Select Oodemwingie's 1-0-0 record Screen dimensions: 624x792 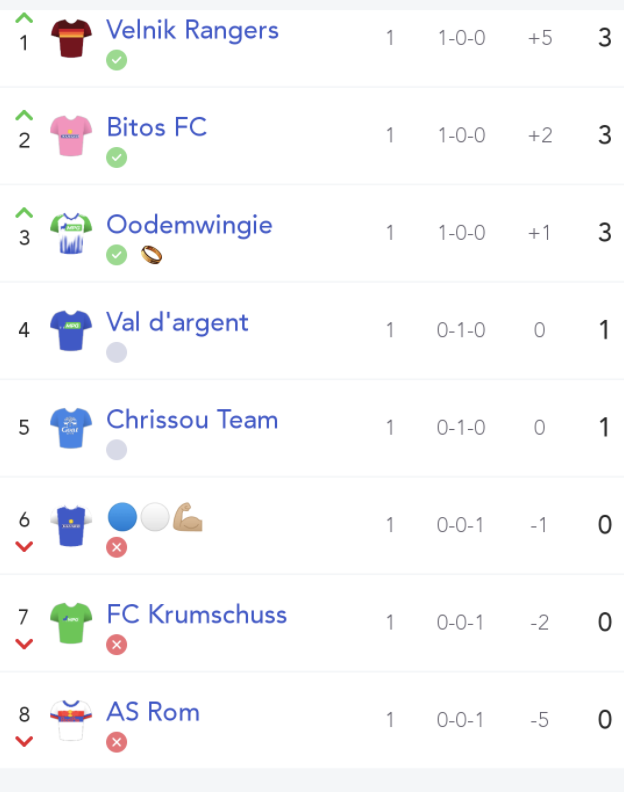pos(461,233)
